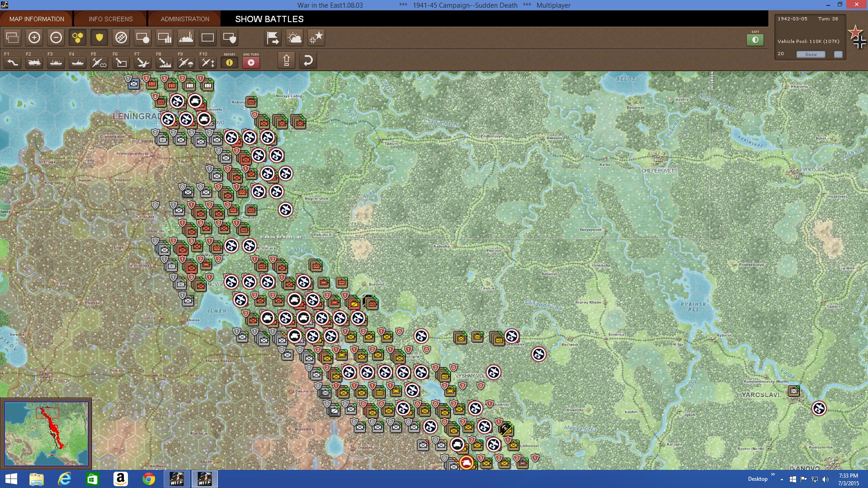This screenshot has height=488, width=868.
Task: Click the flag with arrow icon
Action: 273,38
